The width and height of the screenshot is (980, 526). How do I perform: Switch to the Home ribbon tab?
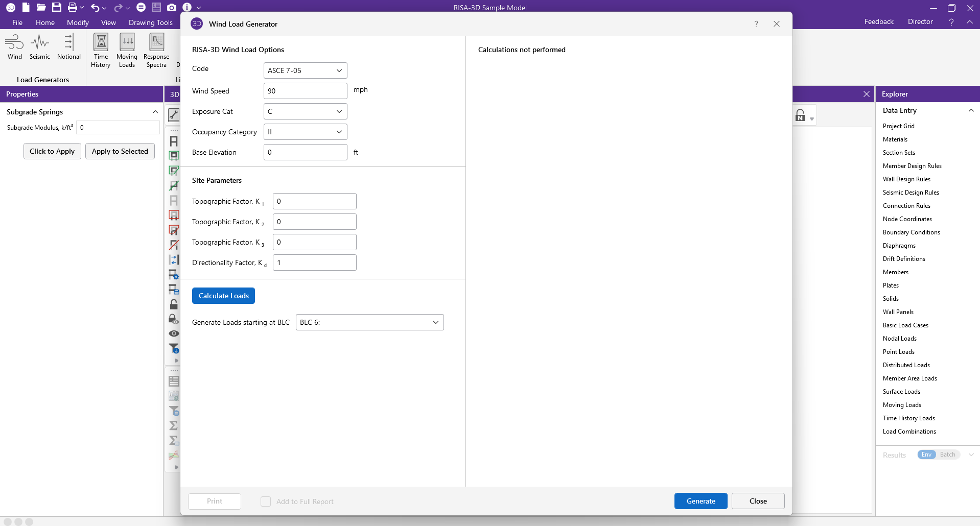(45, 22)
